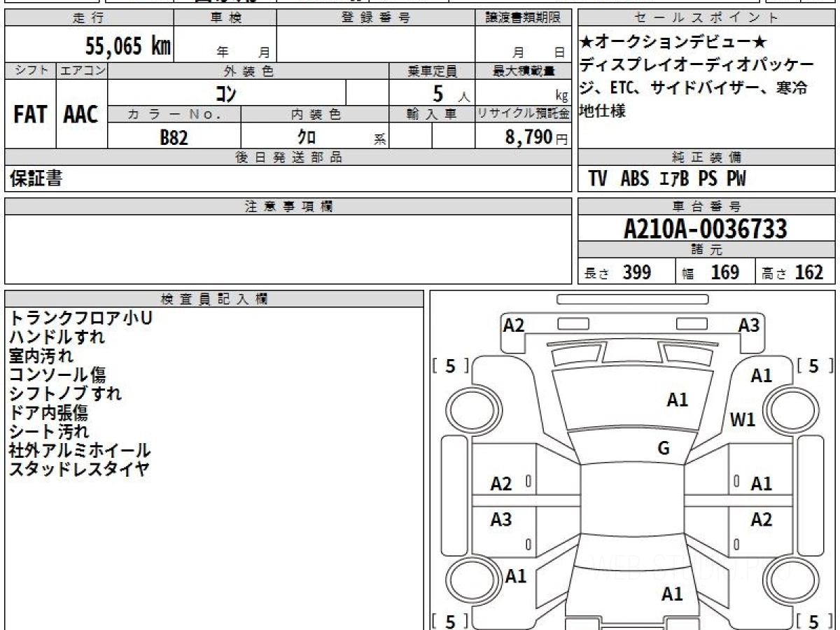
Task: Select the ハンドルすれ note
Action: 57,337
